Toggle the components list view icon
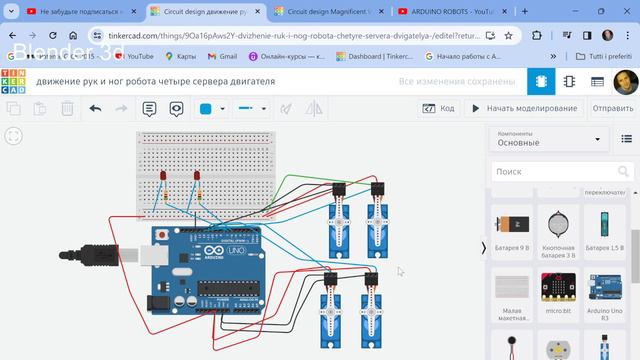 [627, 139]
